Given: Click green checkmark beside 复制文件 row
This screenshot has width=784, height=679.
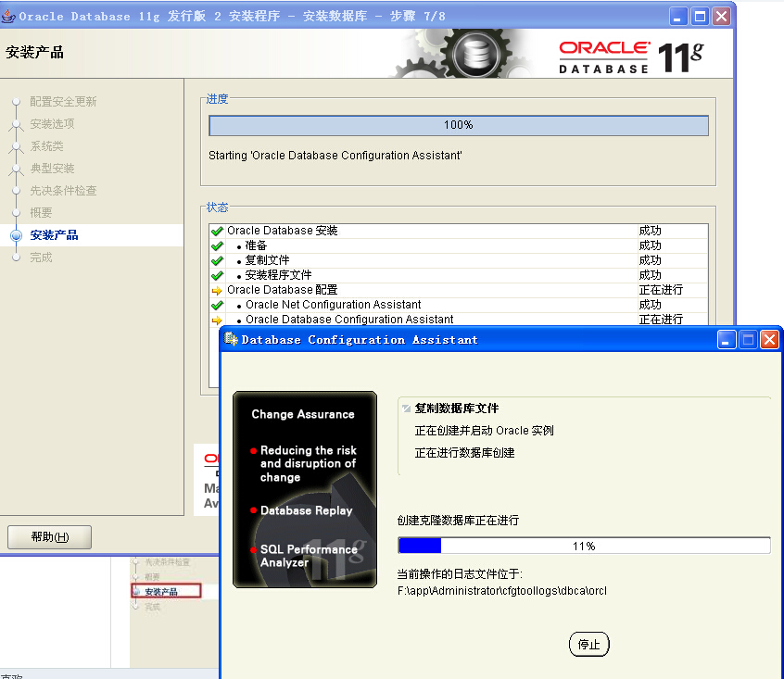Looking at the screenshot, I should [217, 261].
